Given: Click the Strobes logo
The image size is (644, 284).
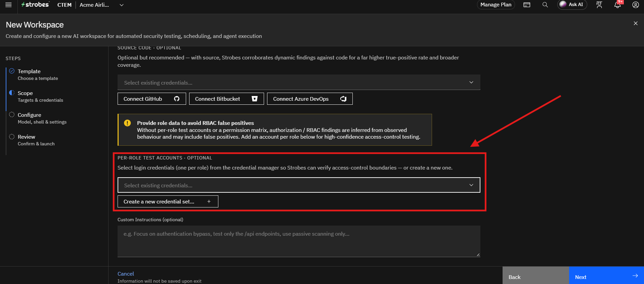Looking at the screenshot, I should [x=35, y=5].
